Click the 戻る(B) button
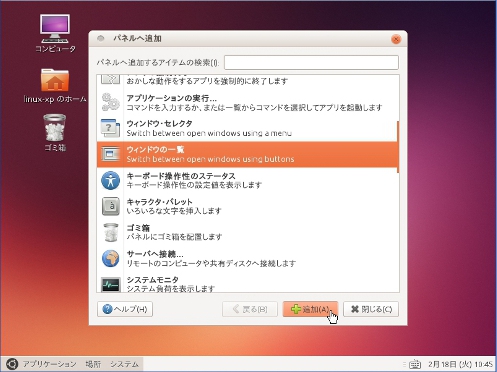The height and width of the screenshot is (372, 497). point(250,309)
